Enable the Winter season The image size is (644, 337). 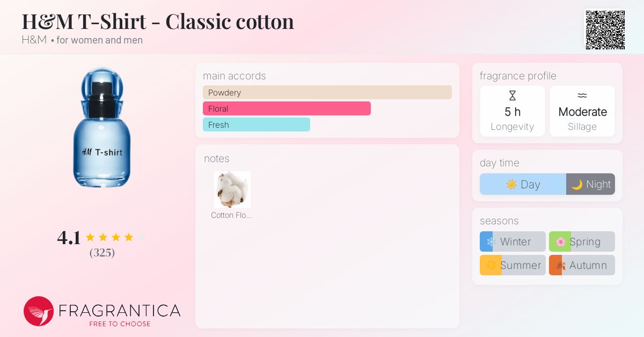(513, 241)
